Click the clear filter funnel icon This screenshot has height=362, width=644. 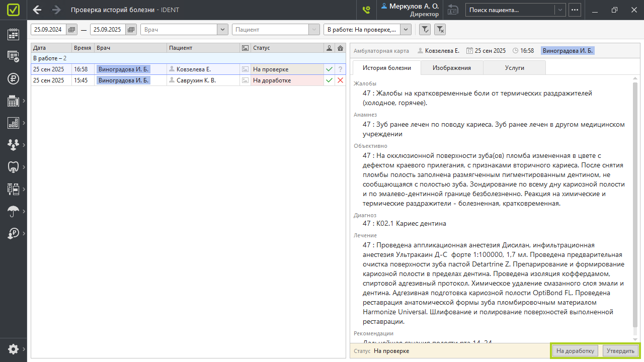[440, 30]
